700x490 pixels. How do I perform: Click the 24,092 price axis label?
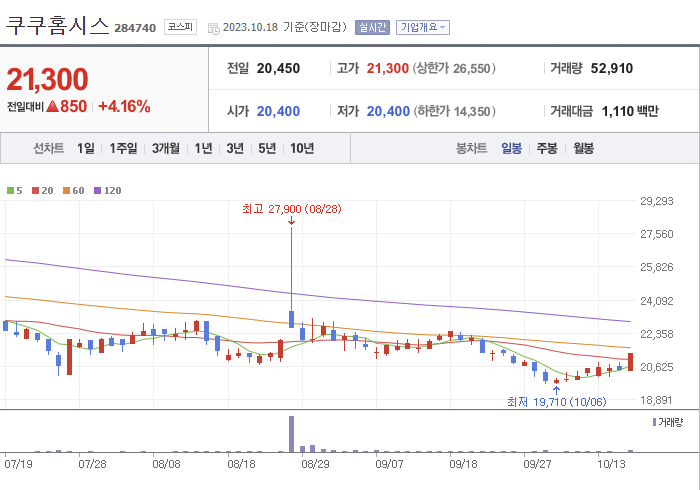click(x=656, y=301)
